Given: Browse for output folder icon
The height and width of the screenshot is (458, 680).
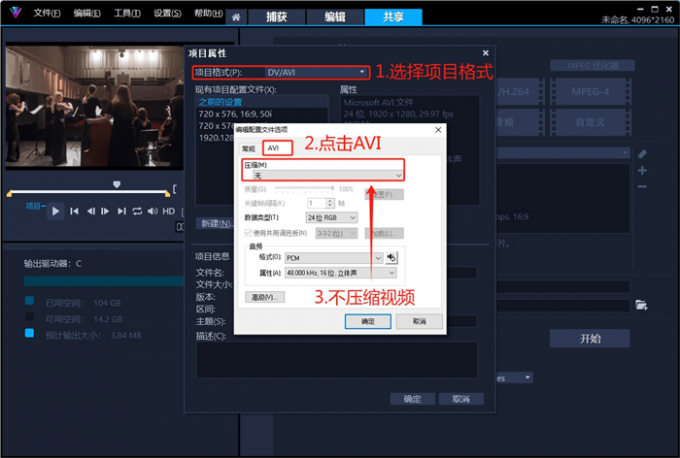Looking at the screenshot, I should (x=641, y=305).
